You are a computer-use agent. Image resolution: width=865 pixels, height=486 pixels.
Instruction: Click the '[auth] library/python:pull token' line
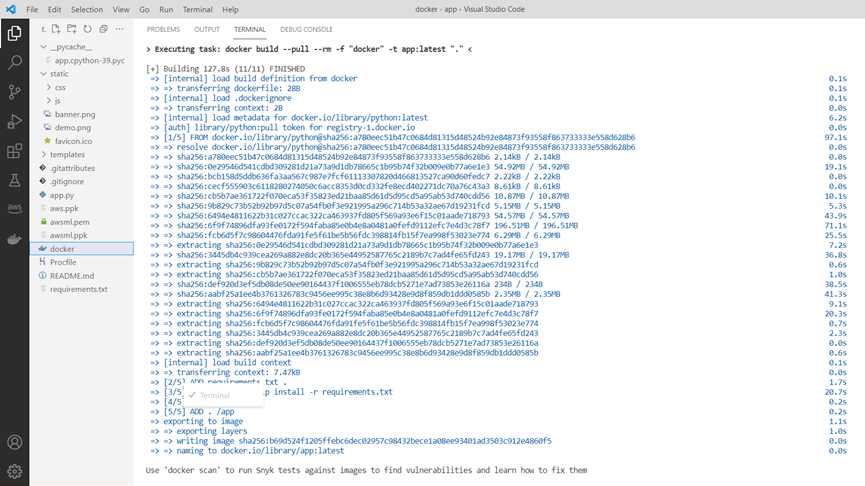[x=282, y=127]
